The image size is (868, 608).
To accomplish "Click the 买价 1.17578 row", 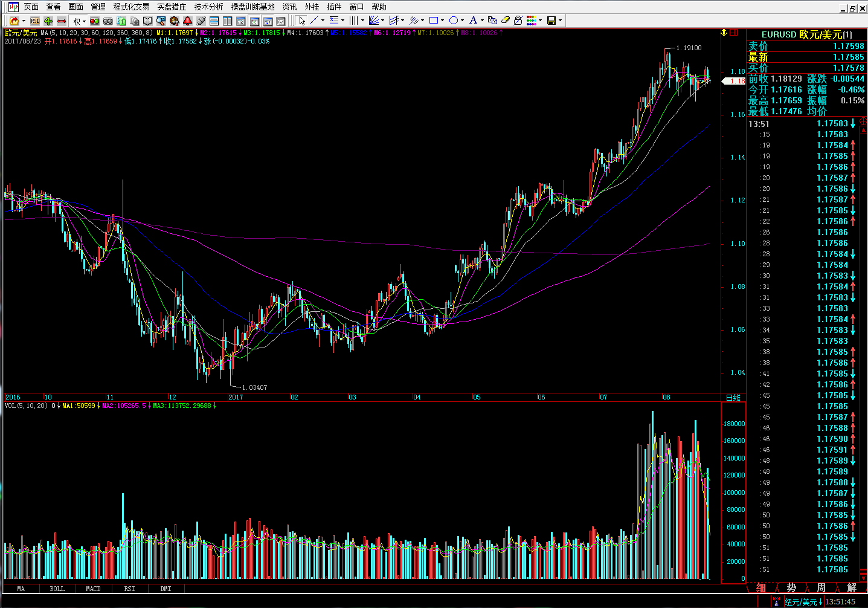I will 806,68.
